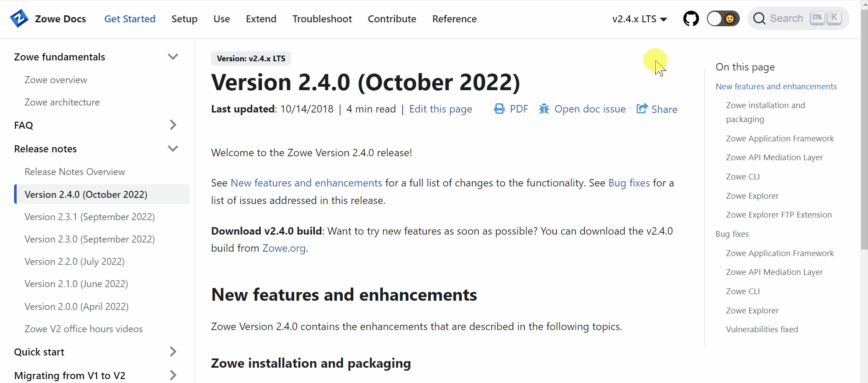Viewport: 868px width, 383px height.
Task: Follow the Zowe.org download link
Action: click(x=284, y=248)
